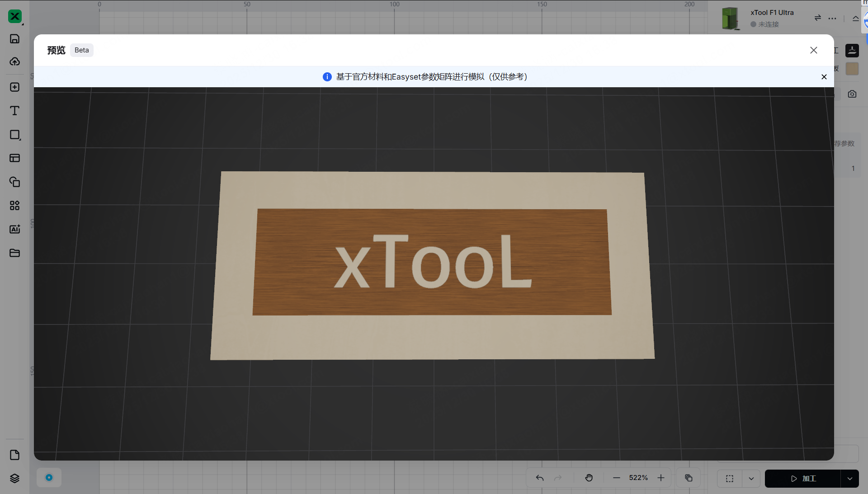
Task: Select the Text tool
Action: [x=14, y=111]
